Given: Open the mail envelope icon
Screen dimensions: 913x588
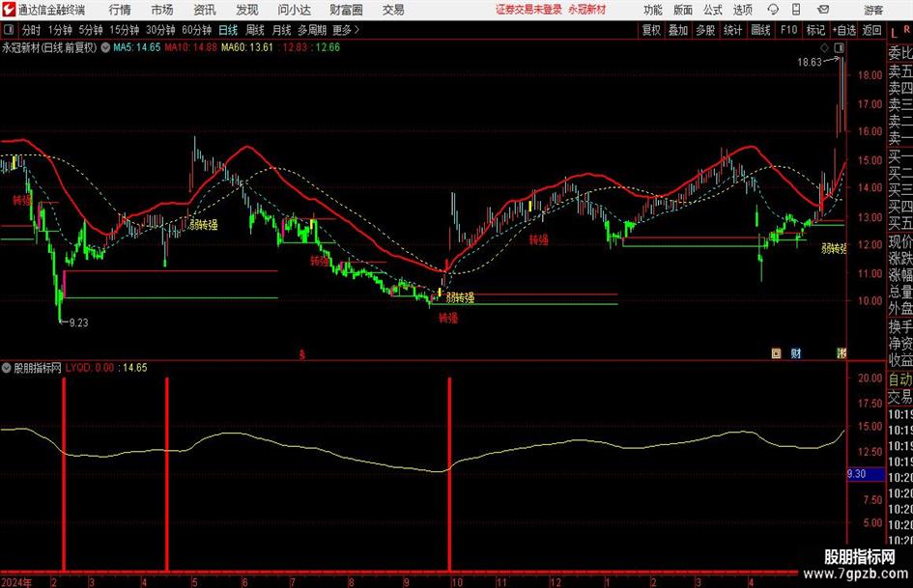Looking at the screenshot, I should pos(823,10).
